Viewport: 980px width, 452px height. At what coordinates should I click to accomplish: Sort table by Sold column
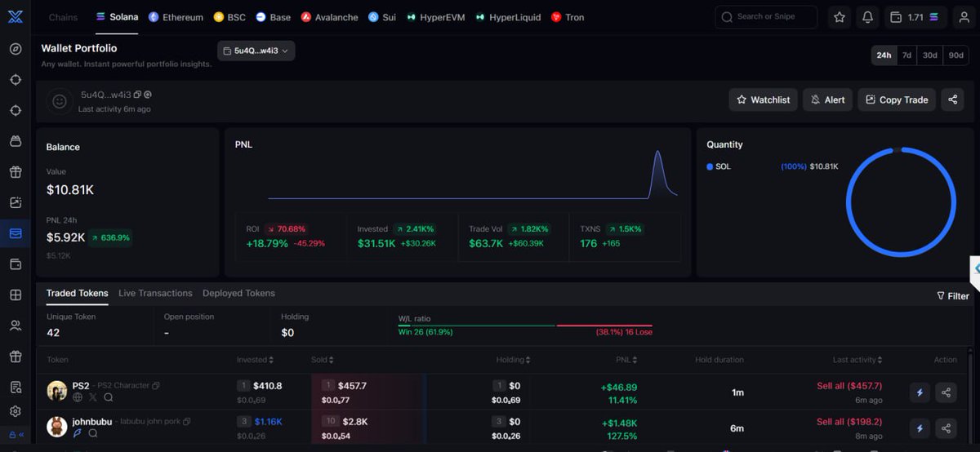tap(322, 360)
